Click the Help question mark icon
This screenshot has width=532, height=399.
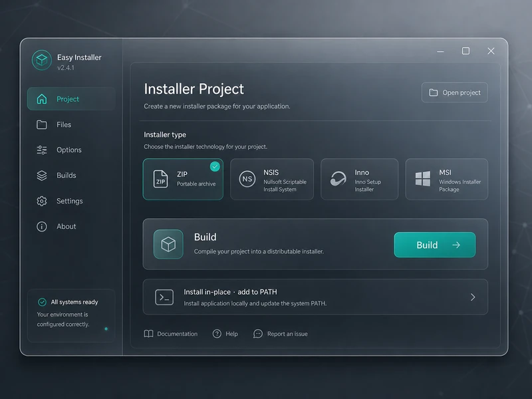click(x=217, y=334)
